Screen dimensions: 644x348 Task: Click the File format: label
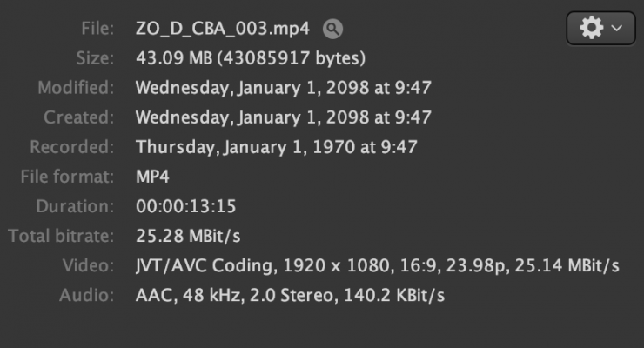click(67, 177)
